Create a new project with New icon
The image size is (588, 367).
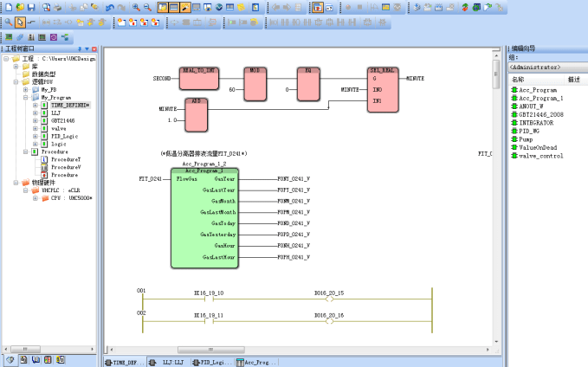click(9, 7)
